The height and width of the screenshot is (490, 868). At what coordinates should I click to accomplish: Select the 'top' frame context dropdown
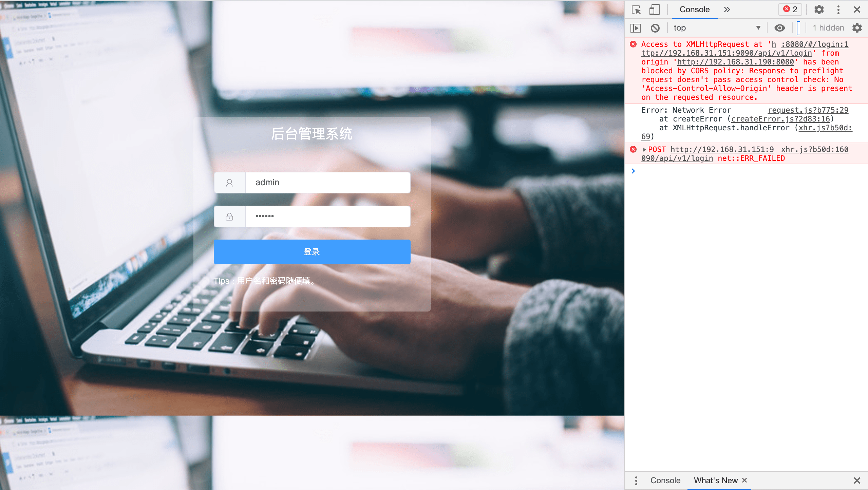715,28
